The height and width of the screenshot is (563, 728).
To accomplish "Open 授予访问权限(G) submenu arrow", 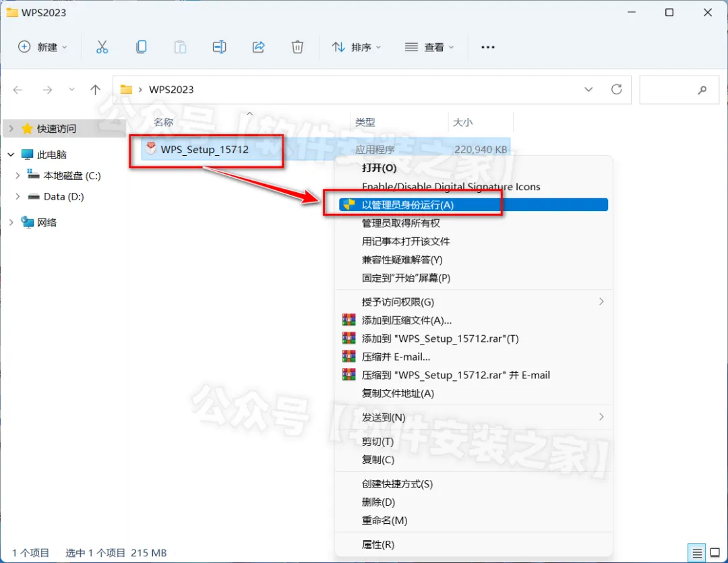I will (x=601, y=301).
